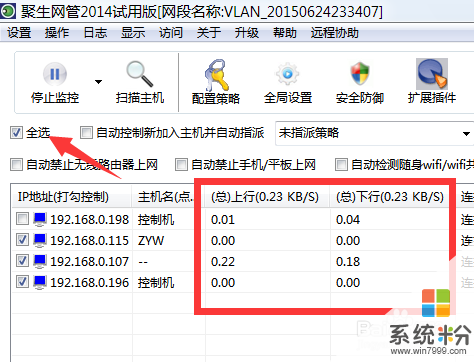Select IP address 192.168.0.198
This screenshot has height=362, width=474.
[89, 220]
